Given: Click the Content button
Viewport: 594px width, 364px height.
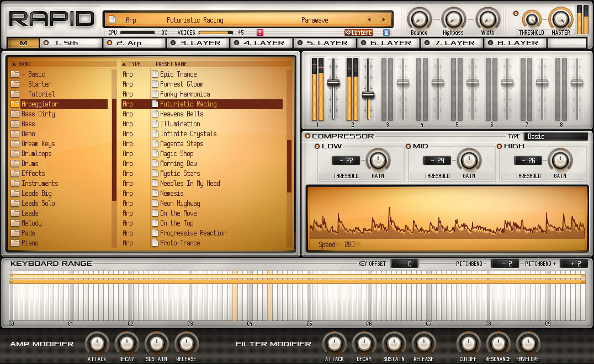Looking at the screenshot, I should pos(359,33).
